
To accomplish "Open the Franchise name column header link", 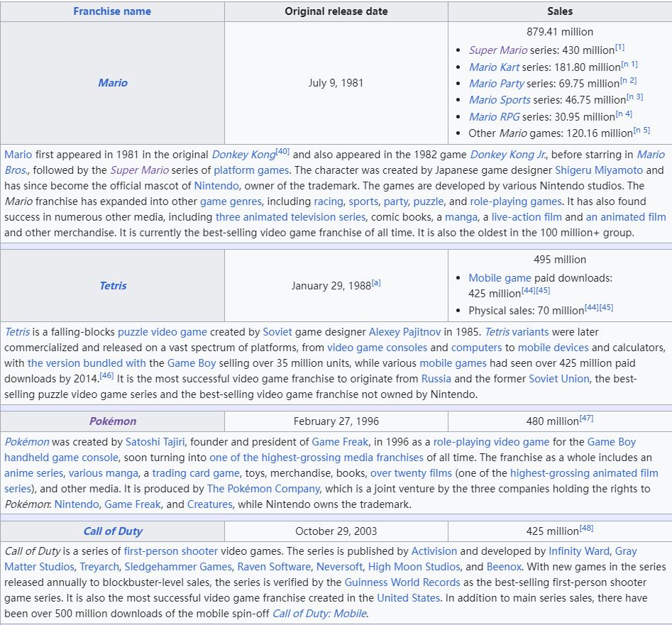I will point(112,11).
